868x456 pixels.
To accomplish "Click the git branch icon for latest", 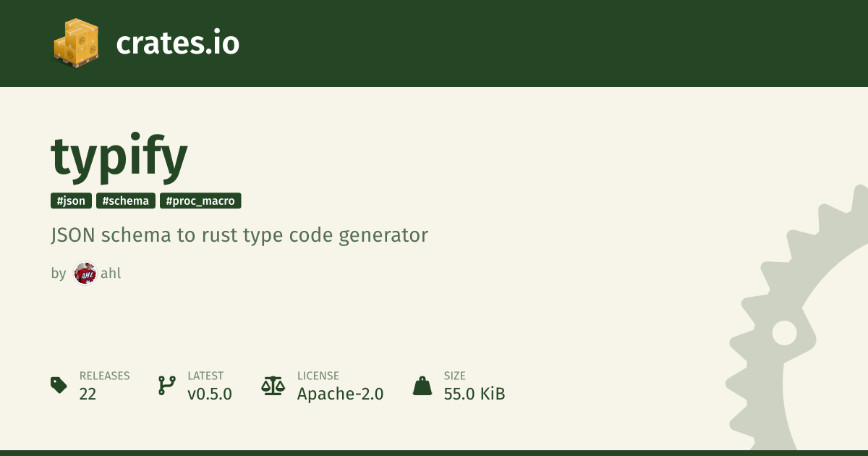I will pyautogui.click(x=166, y=385).
